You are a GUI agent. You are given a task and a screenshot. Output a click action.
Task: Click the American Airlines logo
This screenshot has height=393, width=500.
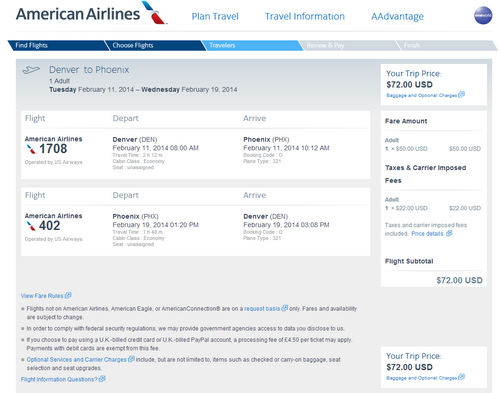(91, 13)
